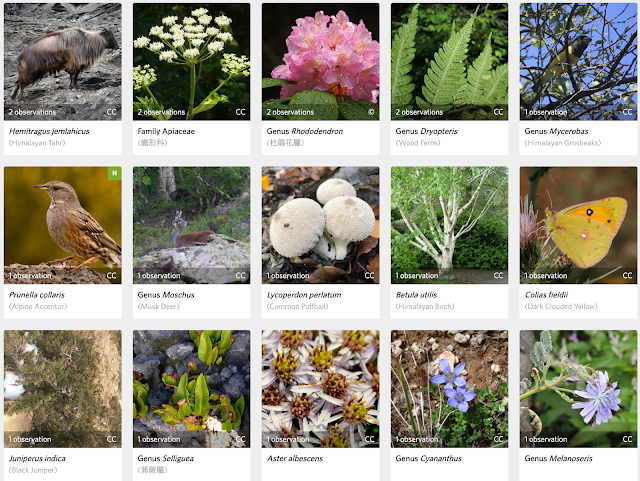Click the copyright icon on Rhododendron photo

click(x=371, y=112)
